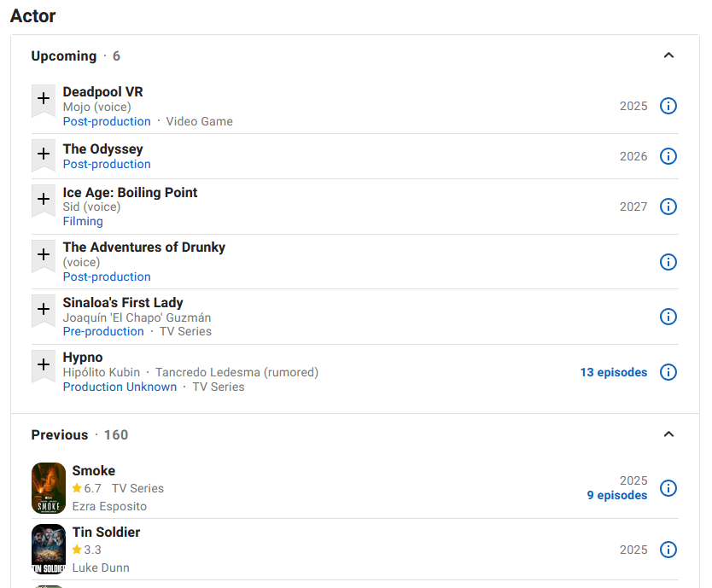Viewport: 712px width, 588px height.
Task: Click Post-production status under Deadpool VR
Action: tap(107, 121)
